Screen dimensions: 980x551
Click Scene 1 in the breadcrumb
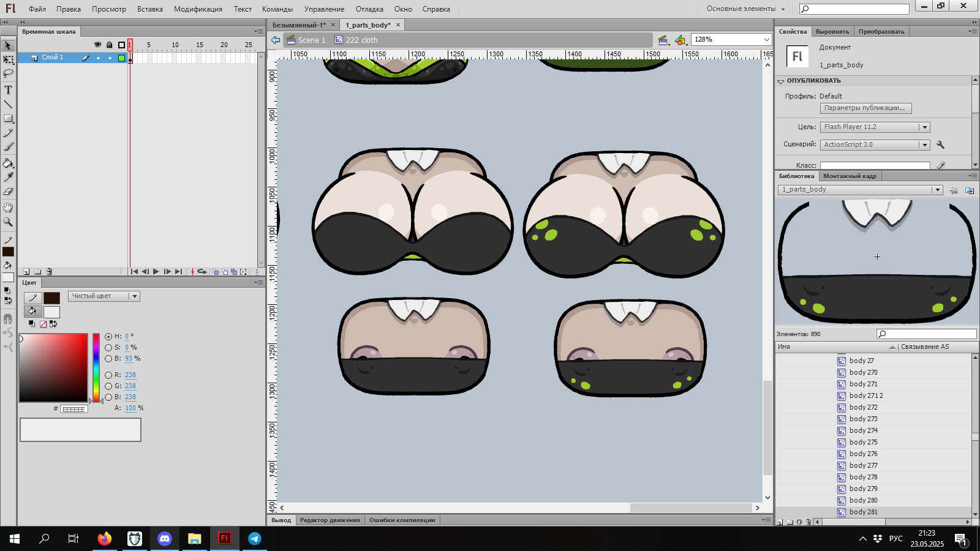(312, 40)
